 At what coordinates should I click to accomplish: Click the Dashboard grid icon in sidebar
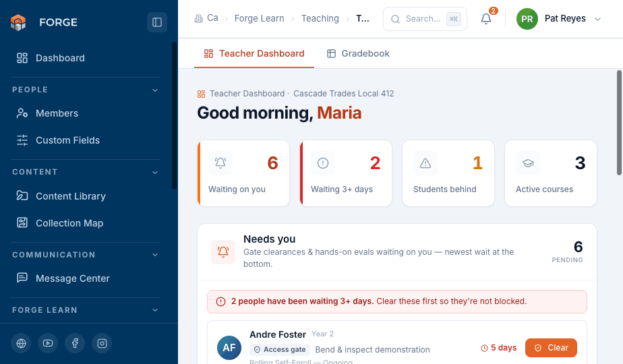(22, 58)
